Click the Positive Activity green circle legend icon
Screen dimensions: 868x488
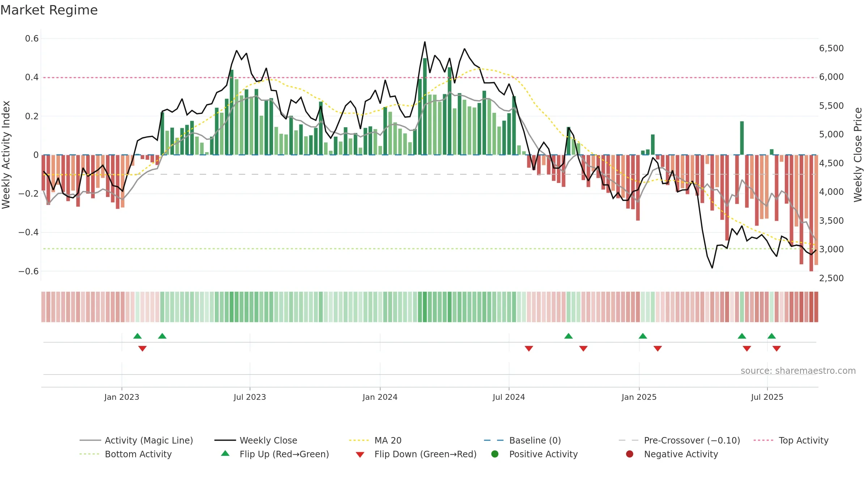pyautogui.click(x=495, y=454)
